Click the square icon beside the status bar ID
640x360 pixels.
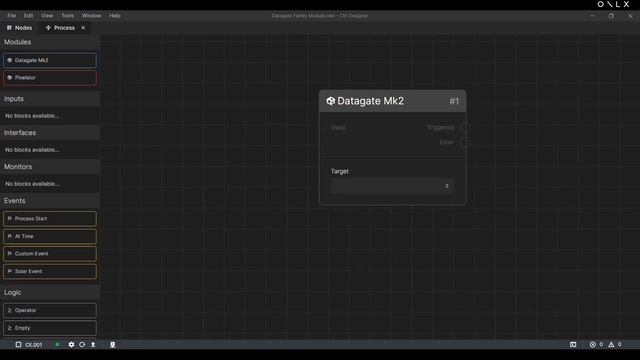click(x=18, y=344)
